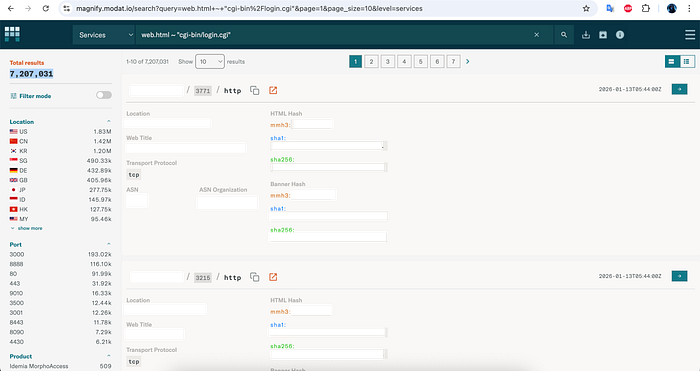Collapse the Port filter section
The height and width of the screenshot is (371, 700).
click(x=108, y=244)
